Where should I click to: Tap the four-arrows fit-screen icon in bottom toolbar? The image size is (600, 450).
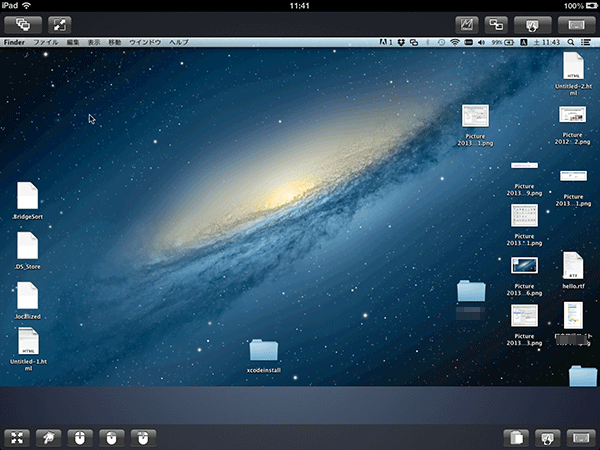[x=17, y=437]
